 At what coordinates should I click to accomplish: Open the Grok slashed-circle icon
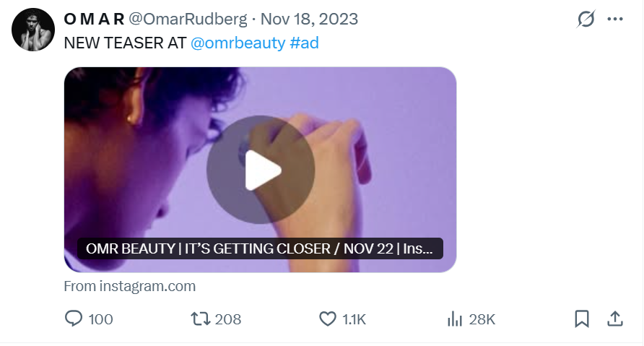click(586, 20)
